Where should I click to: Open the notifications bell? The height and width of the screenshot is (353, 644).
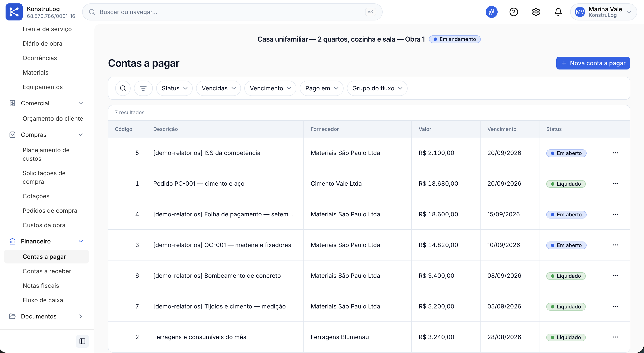point(558,12)
